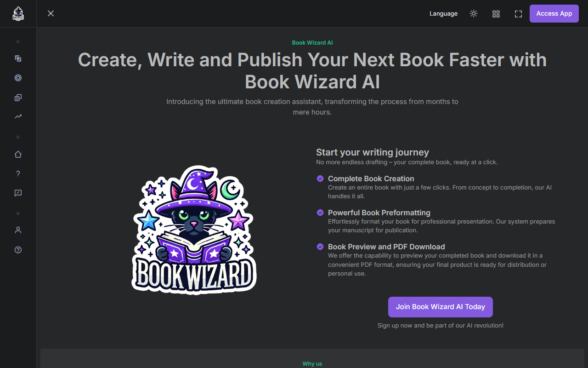Screen dimensions: 588x368
Task: Click 'Sign up now' text below join button
Action: click(441, 325)
